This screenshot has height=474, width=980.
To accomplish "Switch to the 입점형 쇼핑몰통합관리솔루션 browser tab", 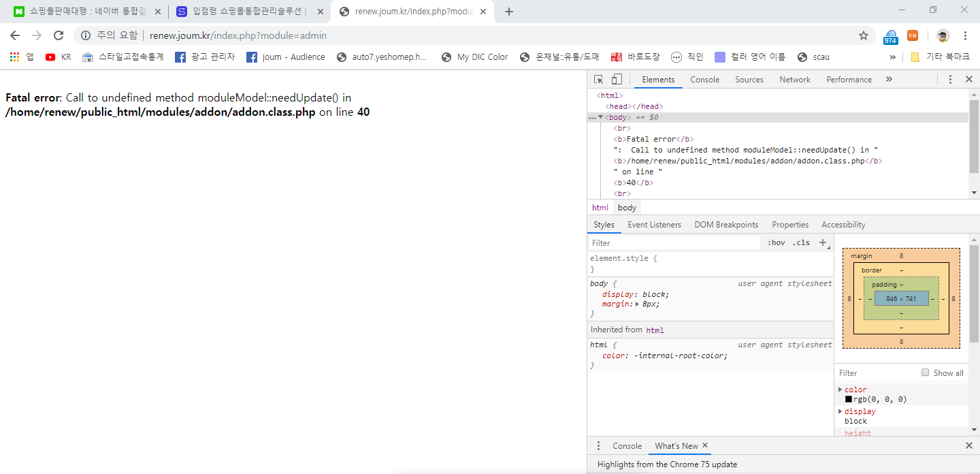I will tap(249, 12).
